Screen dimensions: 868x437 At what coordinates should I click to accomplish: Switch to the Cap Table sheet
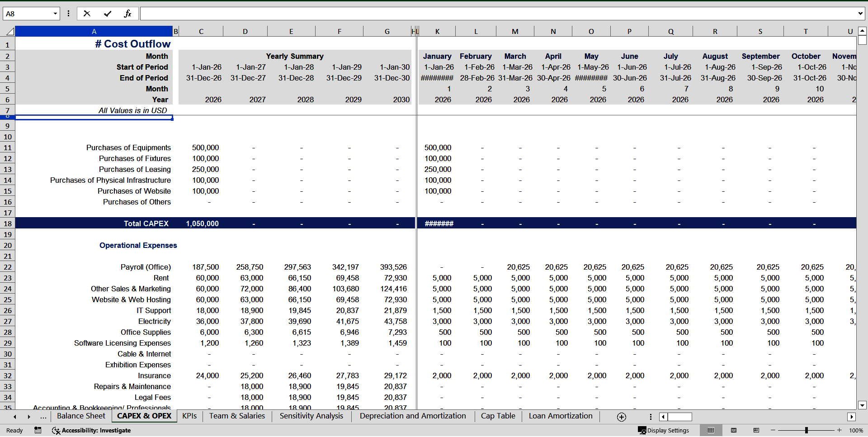(498, 416)
